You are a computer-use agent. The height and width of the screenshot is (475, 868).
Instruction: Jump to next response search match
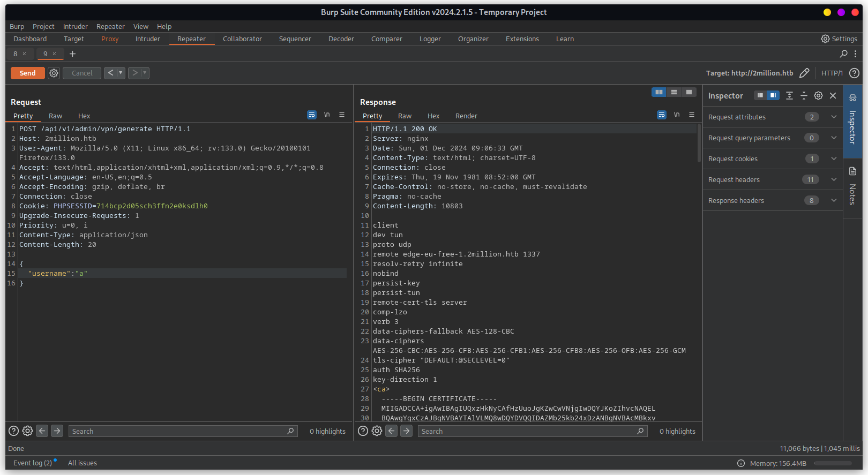[x=407, y=431]
